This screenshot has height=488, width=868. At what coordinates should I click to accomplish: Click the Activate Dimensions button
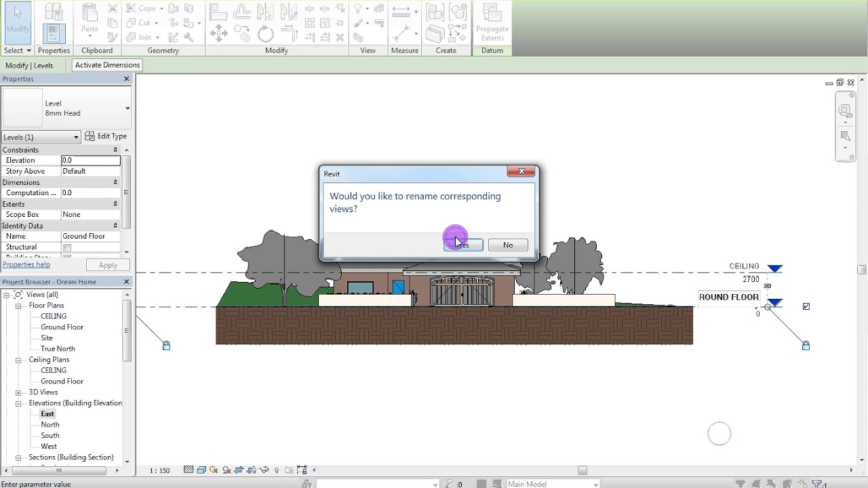(x=107, y=65)
